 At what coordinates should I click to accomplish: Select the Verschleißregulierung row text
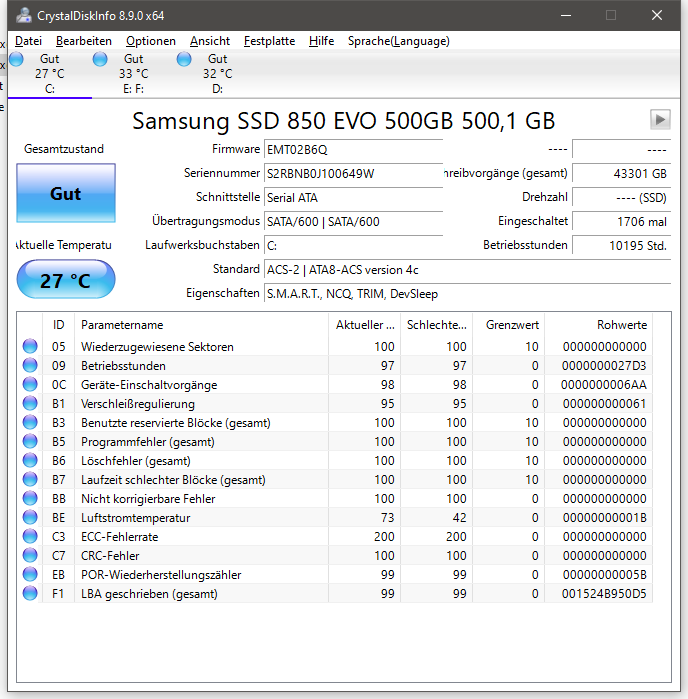[138, 404]
